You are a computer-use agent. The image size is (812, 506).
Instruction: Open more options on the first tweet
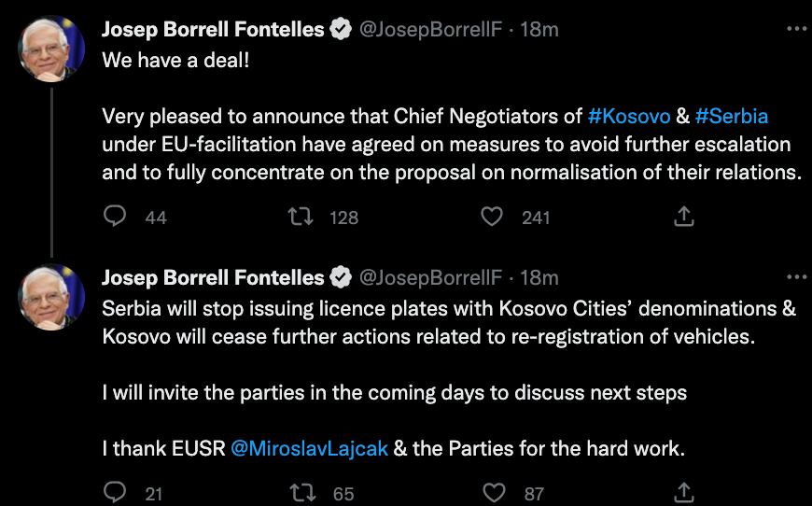pyautogui.click(x=796, y=29)
